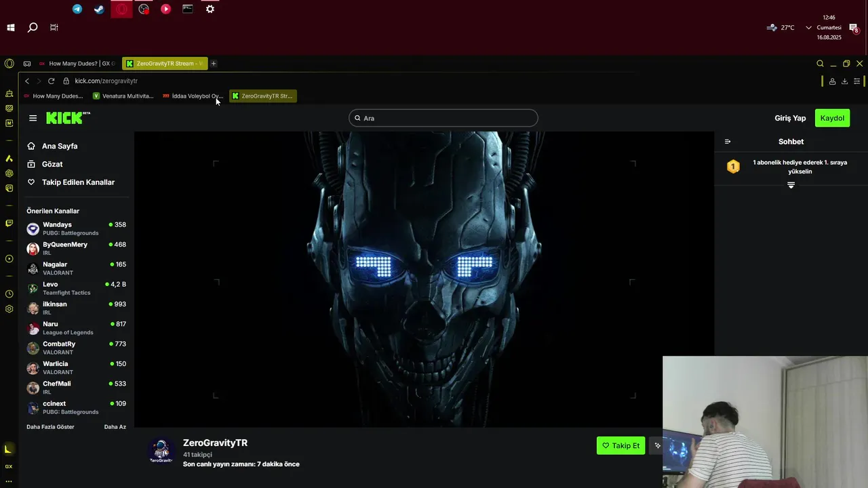
Task: Click the Kick search field
Action: pyautogui.click(x=443, y=118)
